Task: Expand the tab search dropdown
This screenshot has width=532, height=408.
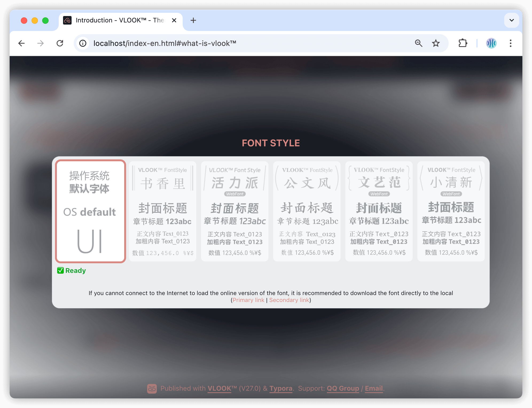Action: pyautogui.click(x=511, y=20)
